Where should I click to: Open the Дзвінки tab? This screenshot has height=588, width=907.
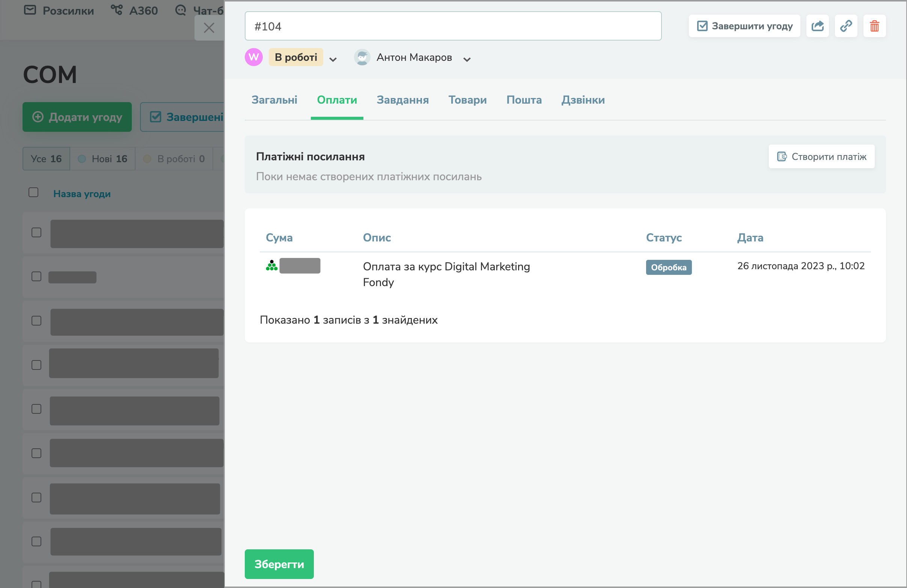coord(583,100)
